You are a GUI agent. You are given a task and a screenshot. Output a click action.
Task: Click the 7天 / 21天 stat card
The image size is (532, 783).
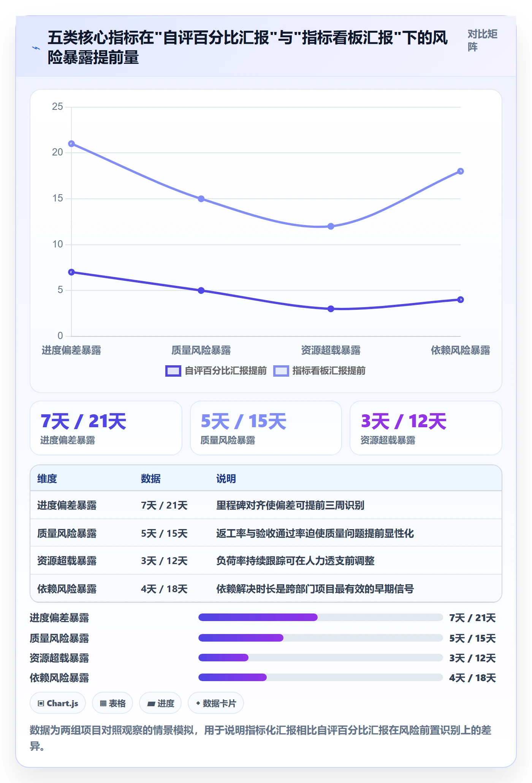tap(106, 428)
